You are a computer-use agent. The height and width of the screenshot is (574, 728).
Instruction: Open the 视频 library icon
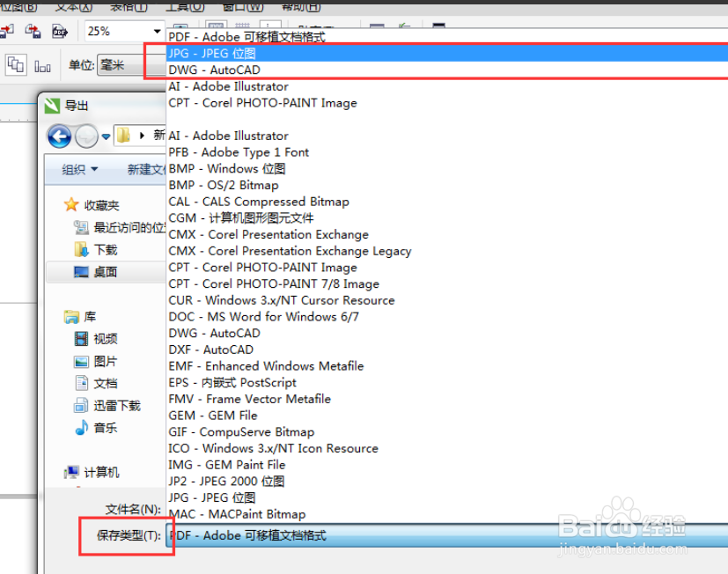pyautogui.click(x=81, y=339)
